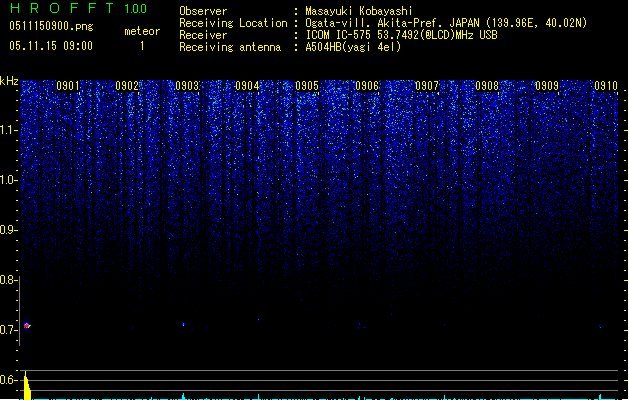Click the 0910 time marker

pyautogui.click(x=606, y=86)
